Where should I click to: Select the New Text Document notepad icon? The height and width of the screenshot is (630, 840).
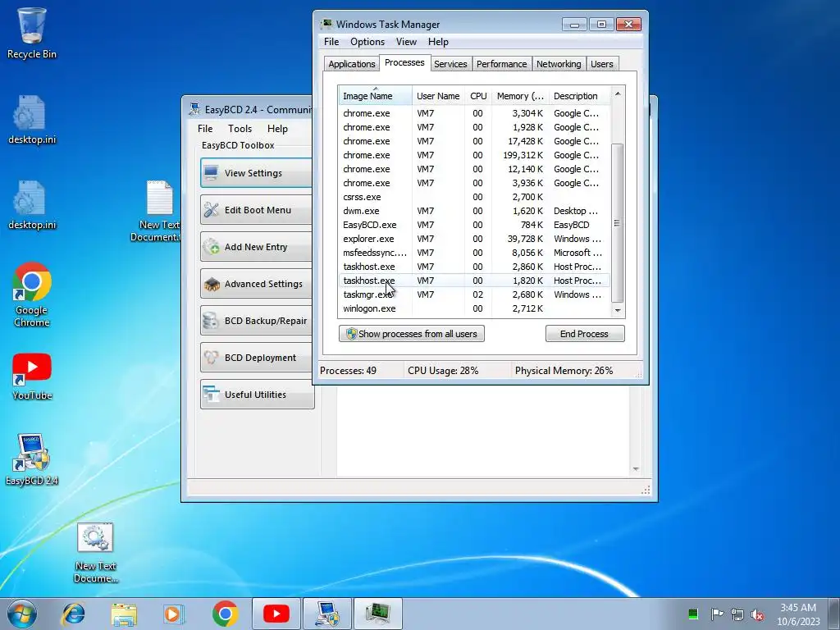click(x=159, y=211)
